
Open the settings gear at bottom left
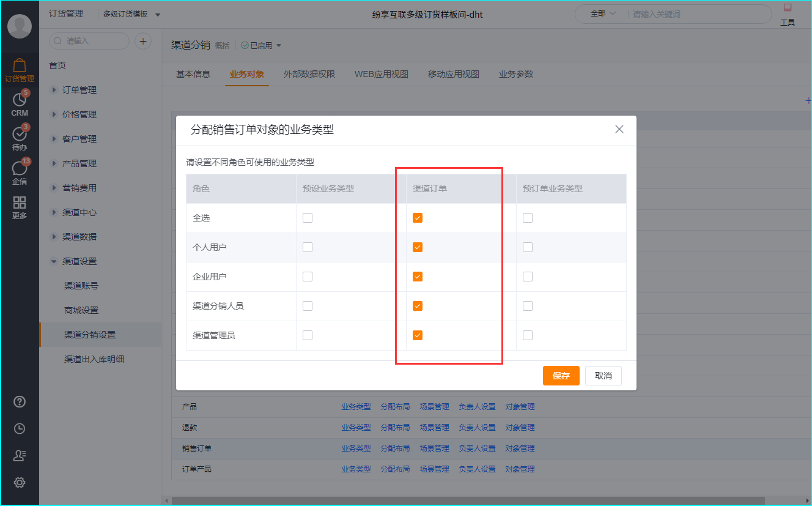20,482
